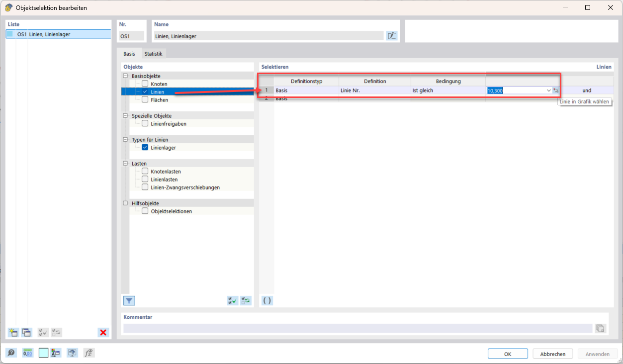Pick line in graphic via cursor icon

556,91
